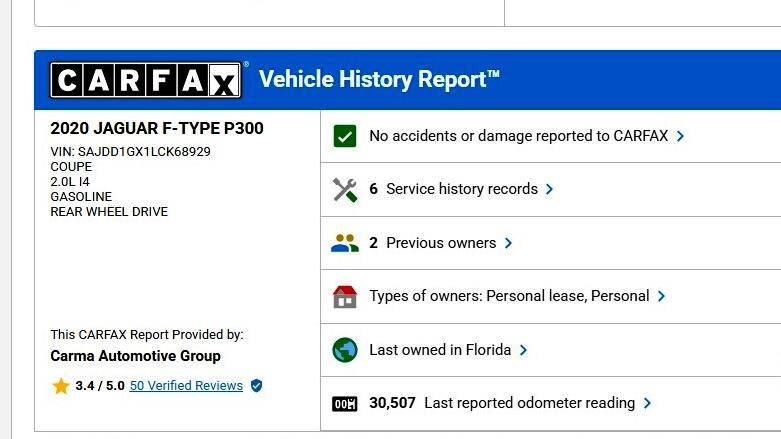Open the Last owned in Florida row
Viewport: 781px width, 439px height.
tap(551, 350)
